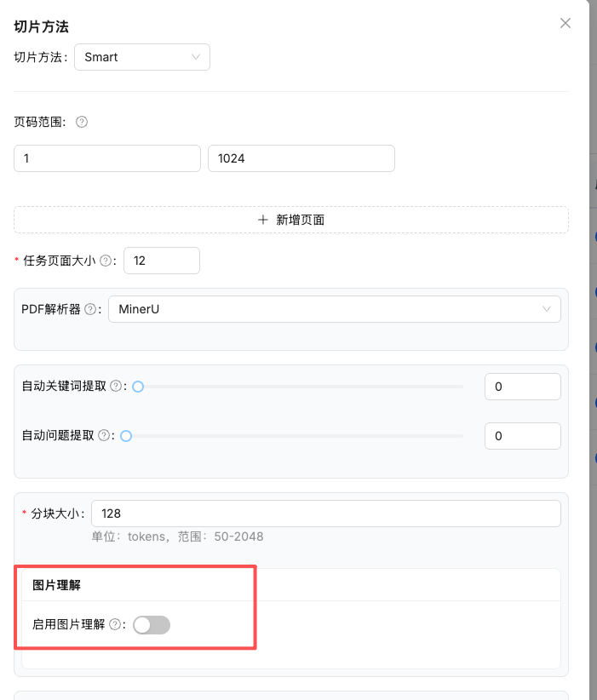Open the 切片方法 dropdown showing Smart
The width and height of the screenshot is (597, 700).
point(141,57)
